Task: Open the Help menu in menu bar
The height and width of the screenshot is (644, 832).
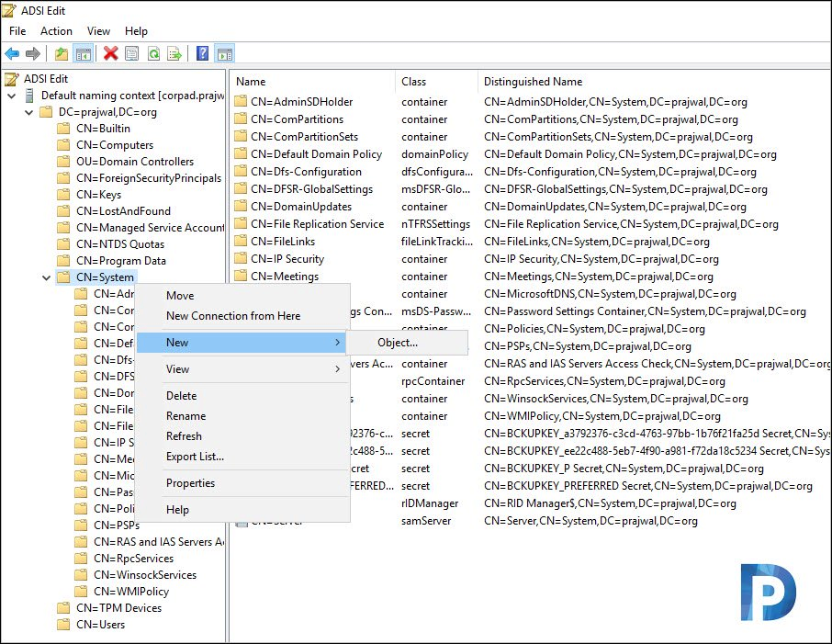Action: (136, 31)
